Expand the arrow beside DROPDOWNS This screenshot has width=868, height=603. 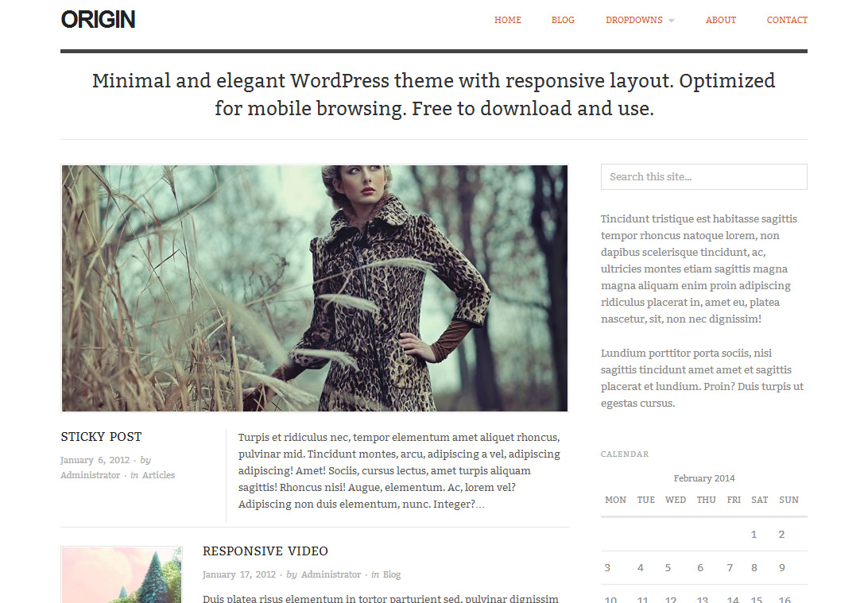coord(672,21)
